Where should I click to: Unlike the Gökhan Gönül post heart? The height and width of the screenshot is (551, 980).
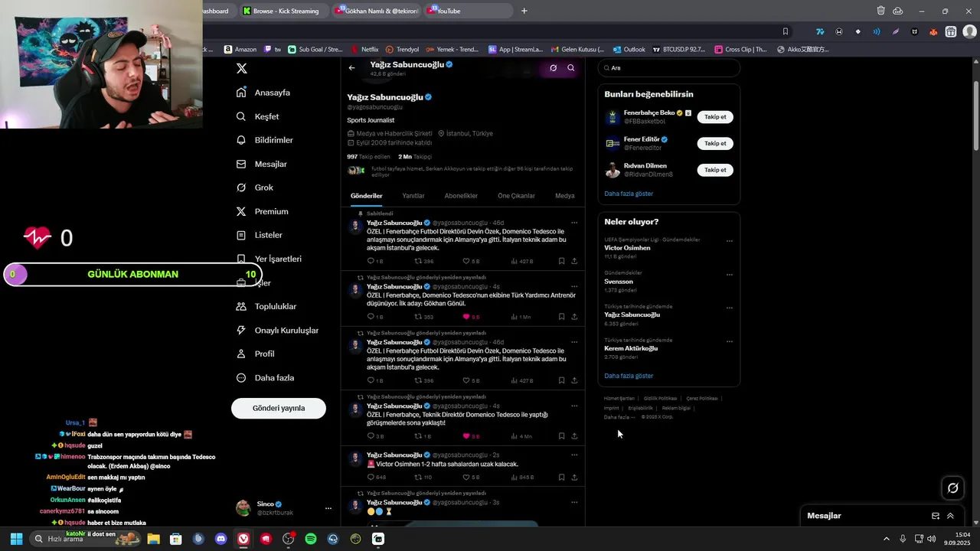(465, 316)
